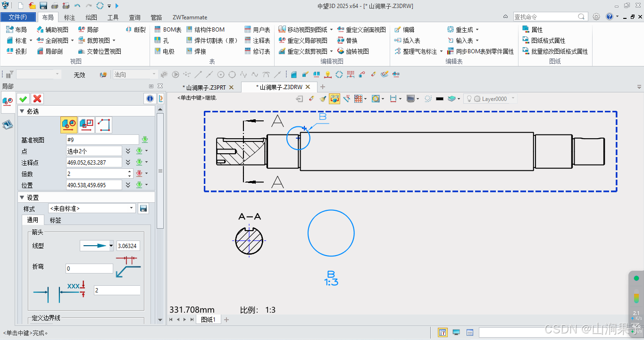Switch to the 工具 ribbon tab
The image size is (644, 340).
pos(113,17)
